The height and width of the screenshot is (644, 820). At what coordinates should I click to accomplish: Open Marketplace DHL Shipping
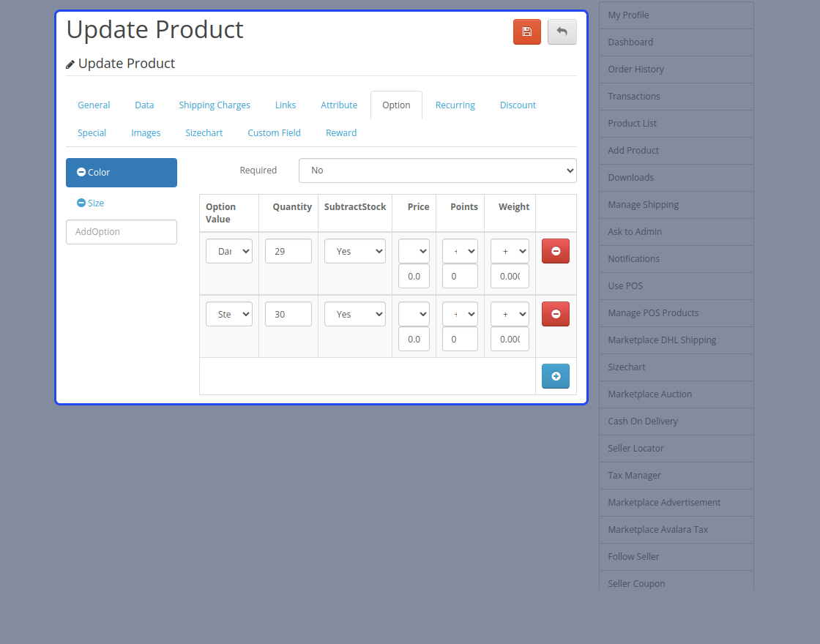click(676, 340)
